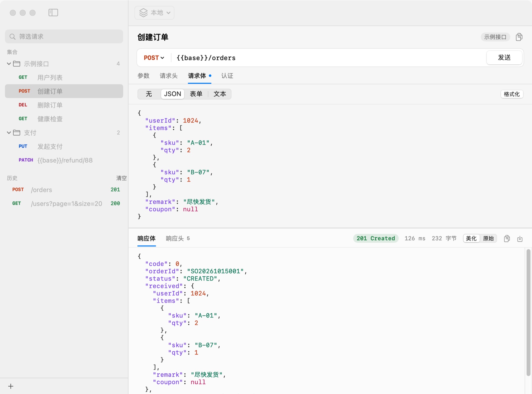This screenshot has height=394, width=532.
Task: Collapse the 示例接口 collection
Action: pos(9,64)
